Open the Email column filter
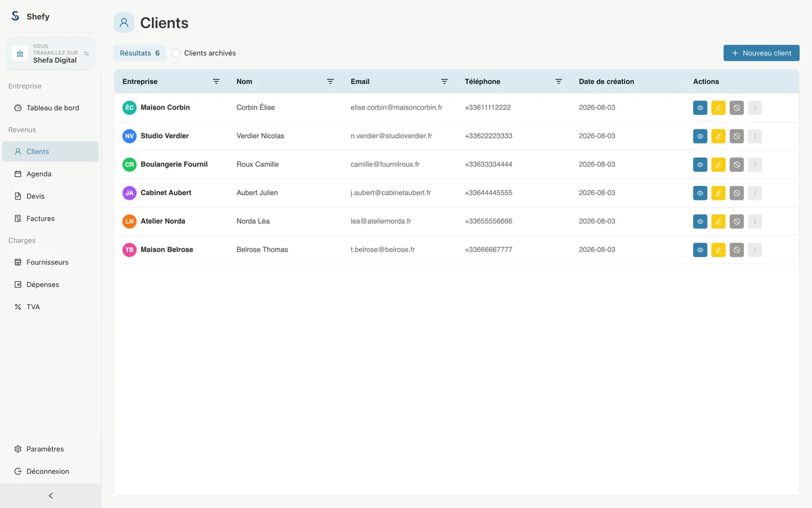Image resolution: width=812 pixels, height=508 pixels. tap(444, 82)
